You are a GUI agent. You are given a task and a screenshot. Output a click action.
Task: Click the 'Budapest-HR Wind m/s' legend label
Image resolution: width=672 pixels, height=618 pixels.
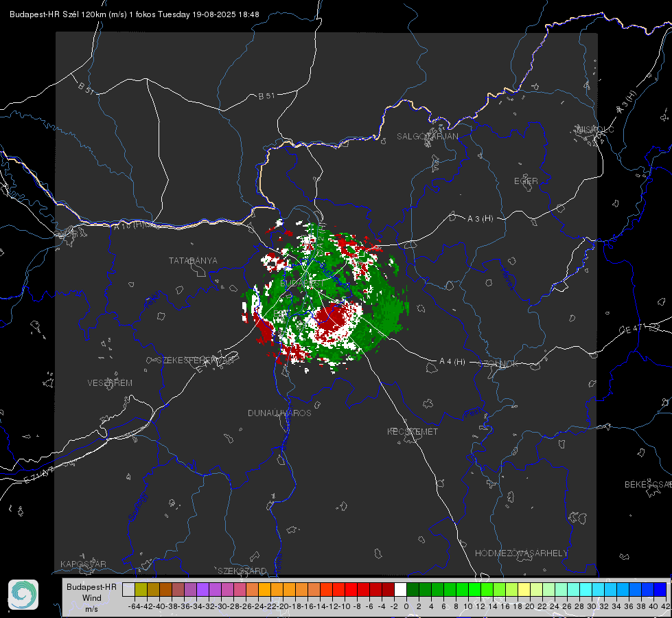click(x=92, y=597)
